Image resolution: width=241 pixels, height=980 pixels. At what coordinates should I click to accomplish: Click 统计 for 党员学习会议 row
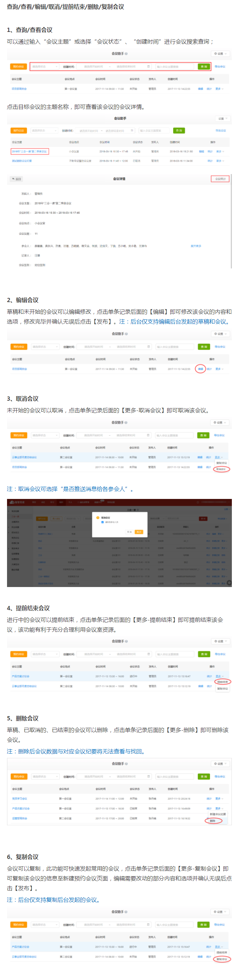point(209,799)
